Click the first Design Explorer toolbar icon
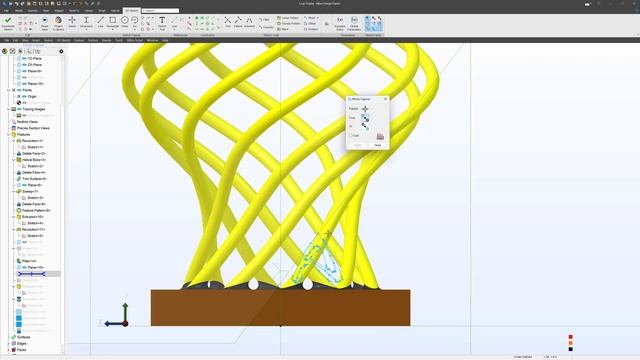 tap(4, 51)
